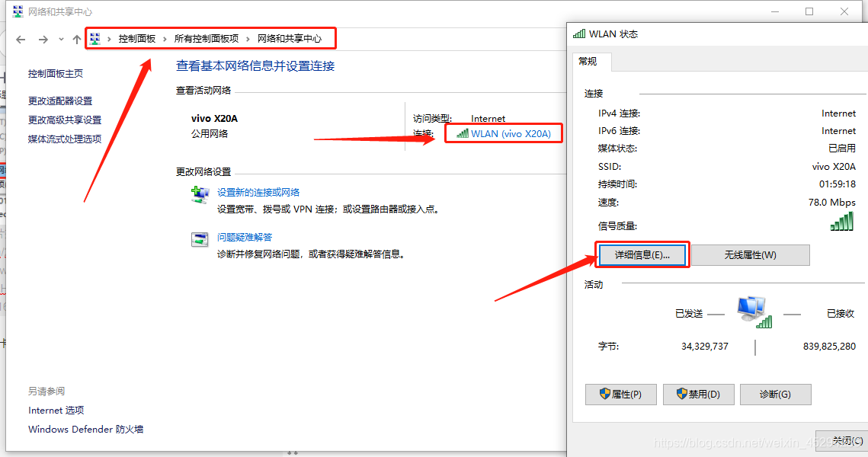
Task: Click the vivo X20A network name heading
Action: coord(214,118)
